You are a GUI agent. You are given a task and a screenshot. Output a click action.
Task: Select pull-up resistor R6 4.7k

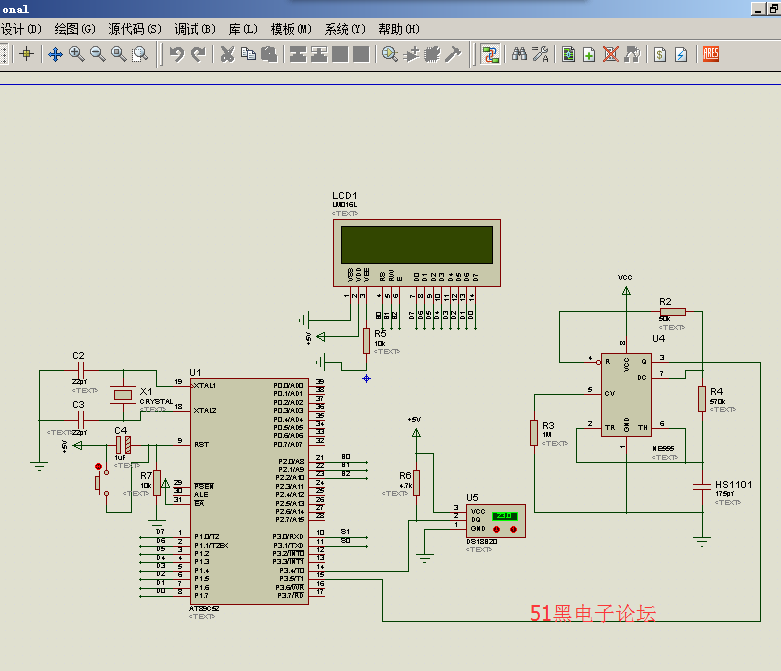point(416,482)
